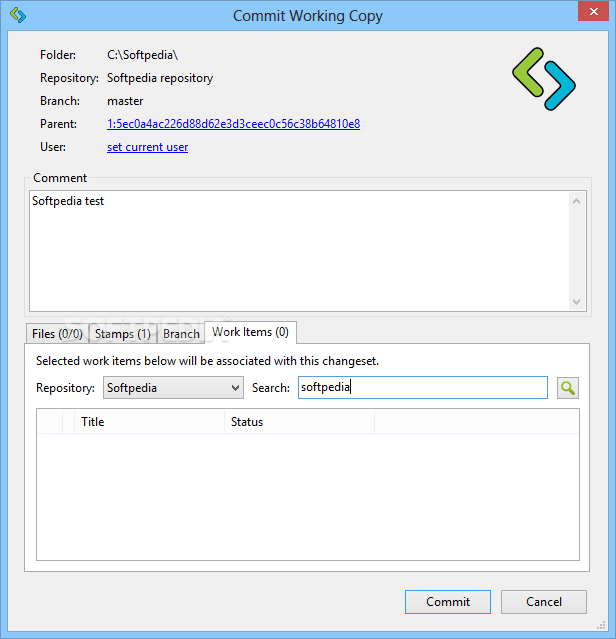The height and width of the screenshot is (639, 616).
Task: Sort by the Status column header
Action: point(299,422)
